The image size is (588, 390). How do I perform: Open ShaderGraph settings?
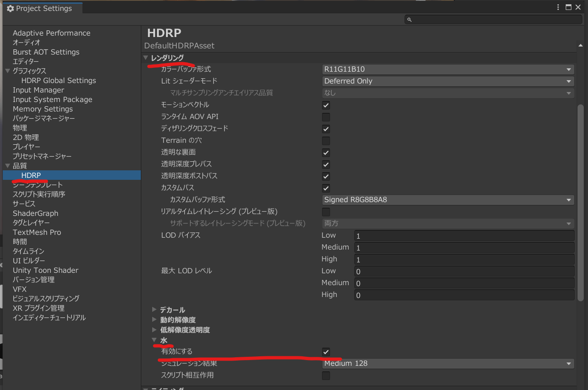(x=36, y=214)
